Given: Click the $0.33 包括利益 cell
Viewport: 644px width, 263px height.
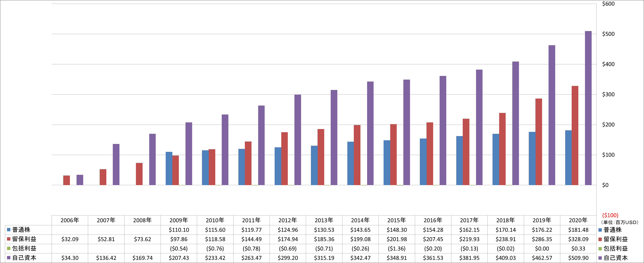Looking at the screenshot, I should coord(578,248).
